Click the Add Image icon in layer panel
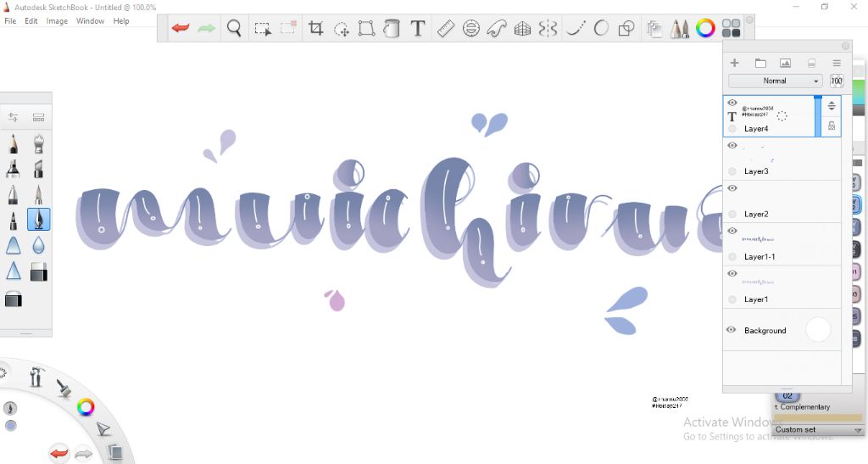 tap(785, 63)
